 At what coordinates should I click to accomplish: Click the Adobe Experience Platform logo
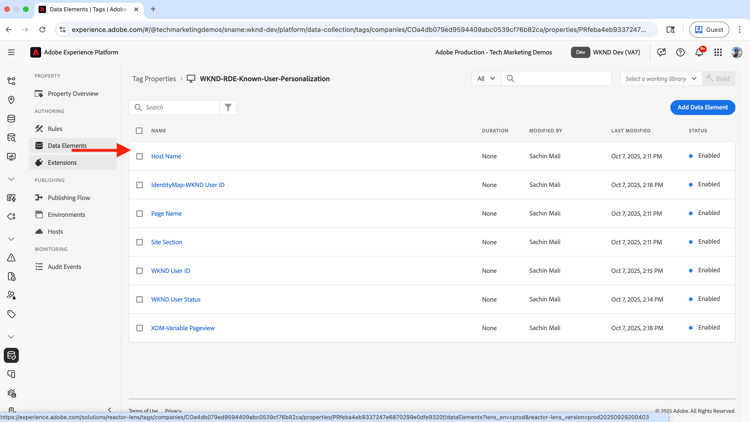click(36, 52)
